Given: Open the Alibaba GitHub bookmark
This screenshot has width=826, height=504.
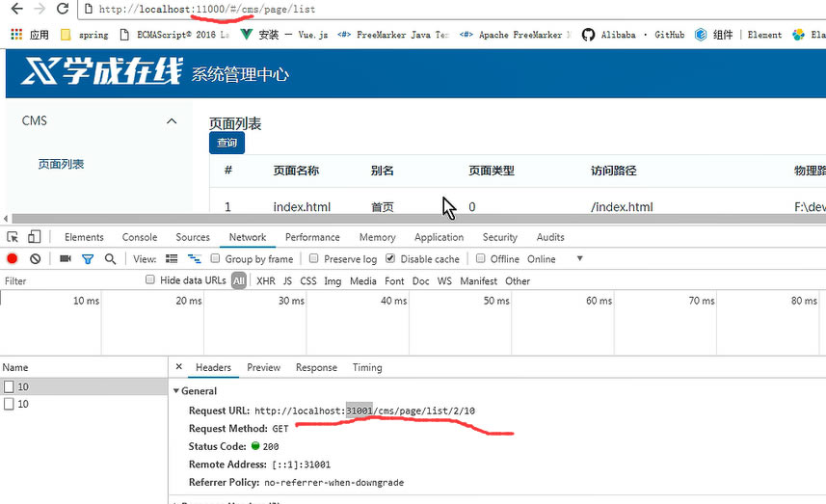Looking at the screenshot, I should 632,35.
